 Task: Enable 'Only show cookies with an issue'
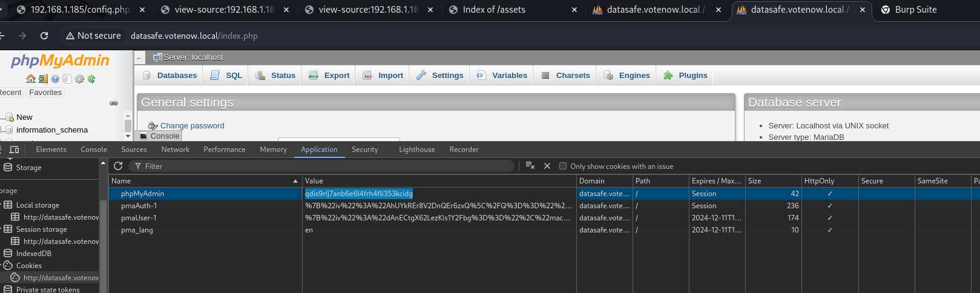[563, 166]
